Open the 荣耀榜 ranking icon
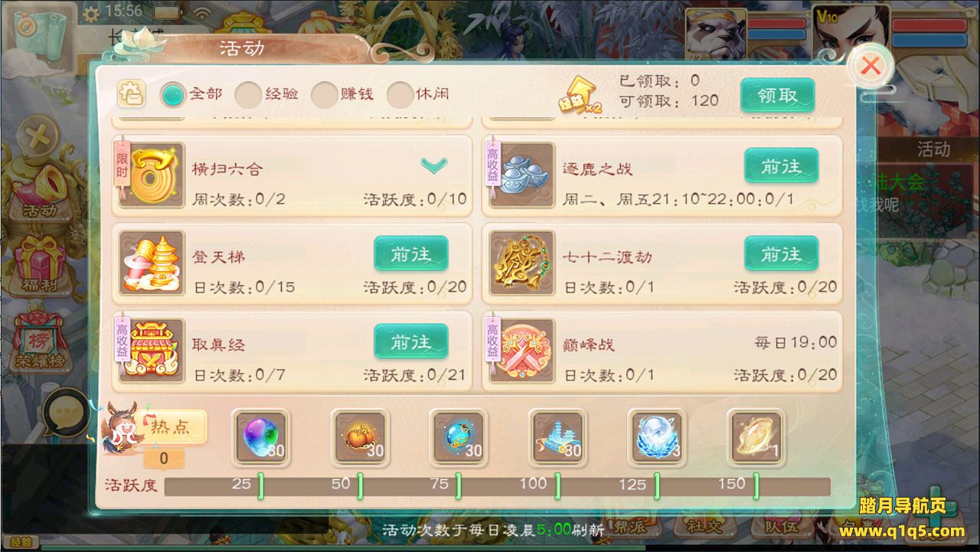980x552 pixels. (x=38, y=338)
